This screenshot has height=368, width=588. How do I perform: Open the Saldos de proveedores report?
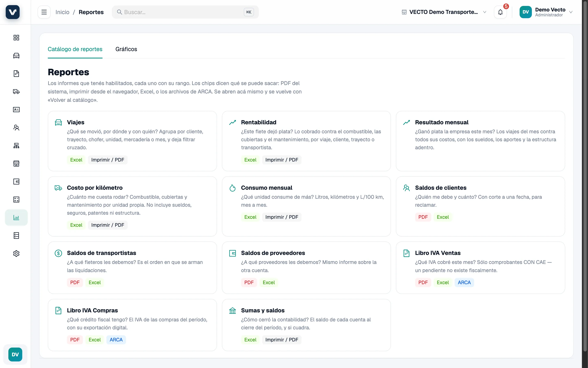click(306, 267)
